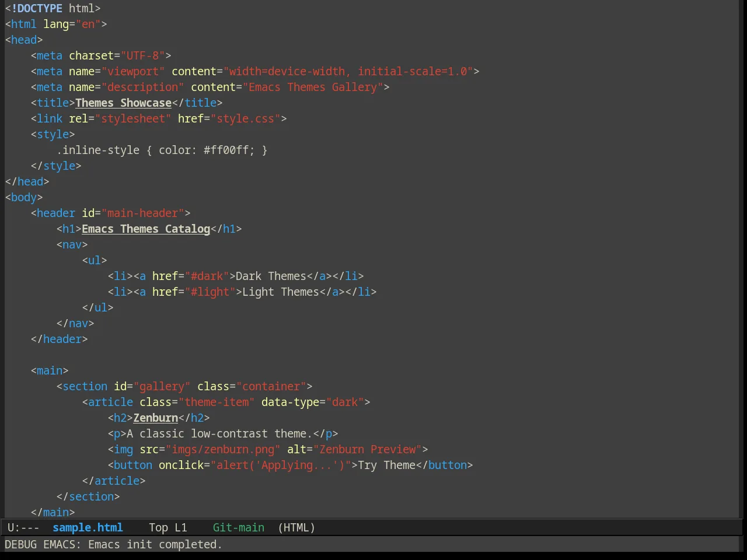Click the "UTF-8" charset value

coord(142,55)
